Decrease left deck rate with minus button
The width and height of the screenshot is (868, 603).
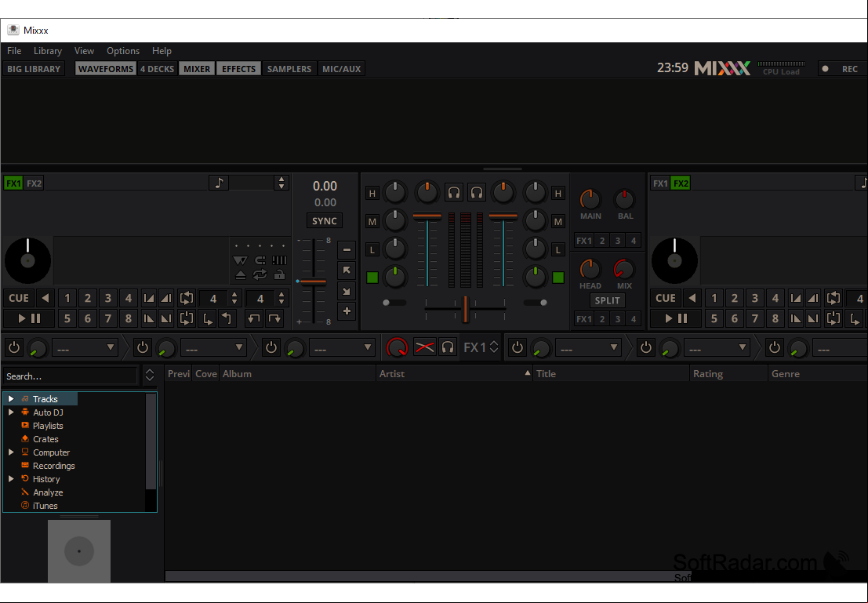point(347,249)
